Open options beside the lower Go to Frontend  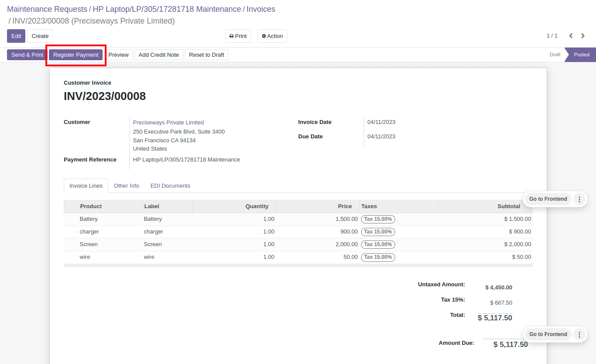point(579,334)
